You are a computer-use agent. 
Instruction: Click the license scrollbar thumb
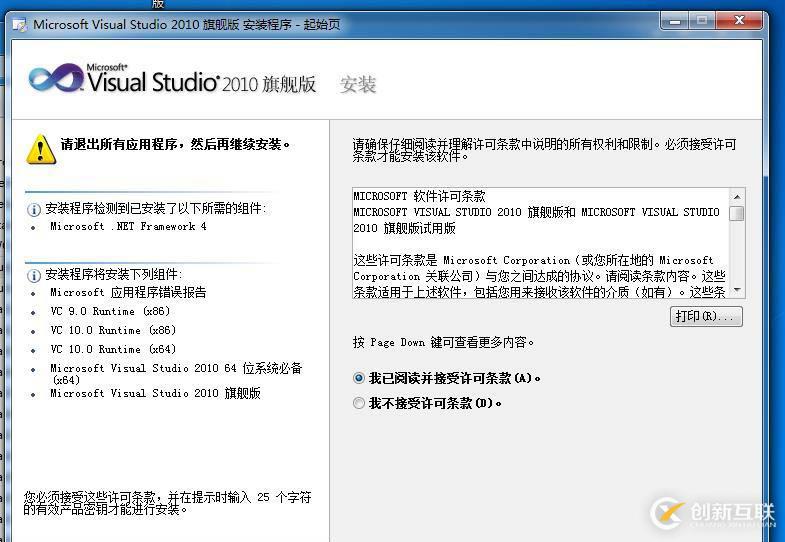[737, 213]
